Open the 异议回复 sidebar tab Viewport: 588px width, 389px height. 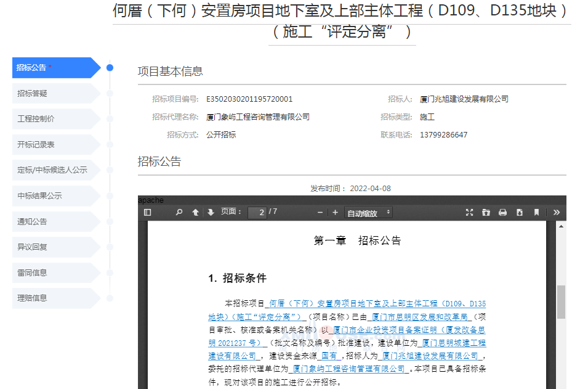56,247
